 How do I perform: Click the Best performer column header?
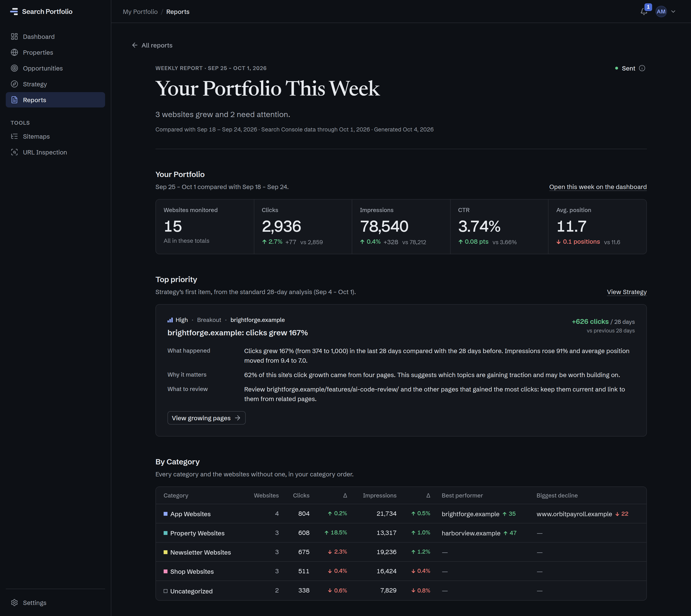[x=462, y=496]
